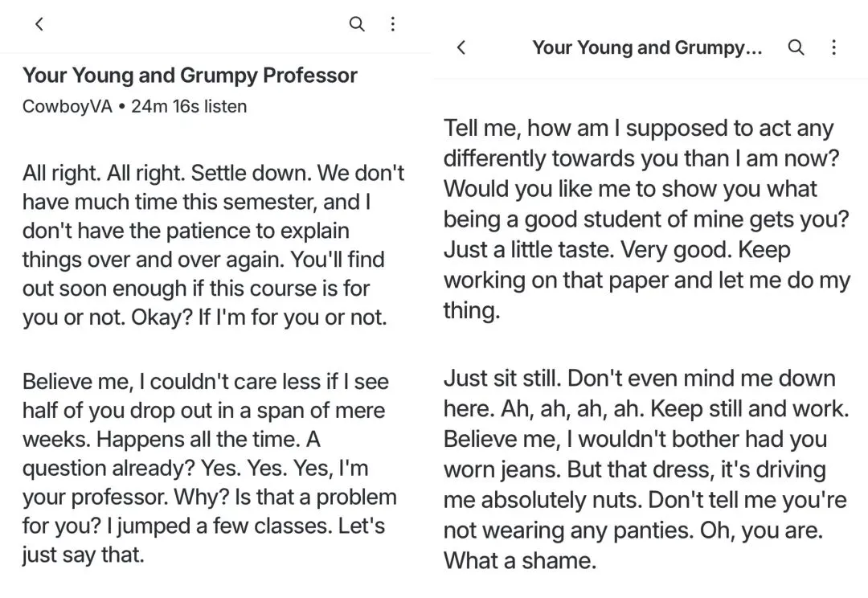Screen dimensions: 868x598
Task: Open the CowboyVA author profile link
Action: click(x=67, y=106)
